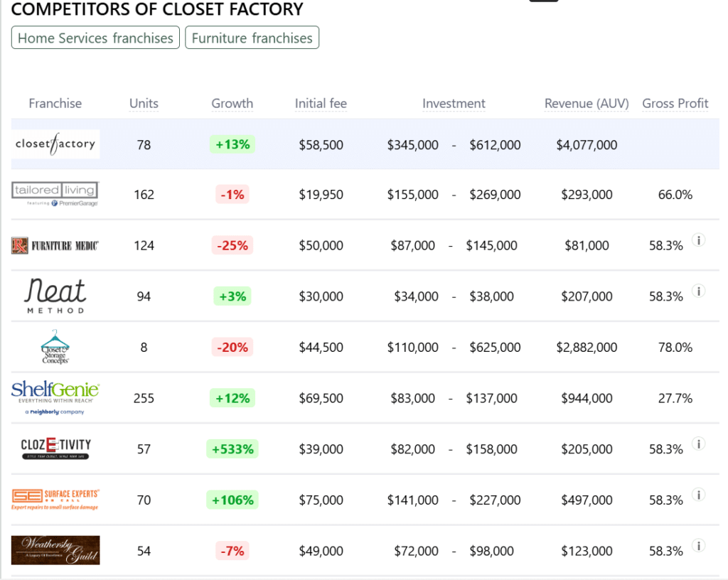Sort by the Revenue (AUV) header

click(587, 104)
